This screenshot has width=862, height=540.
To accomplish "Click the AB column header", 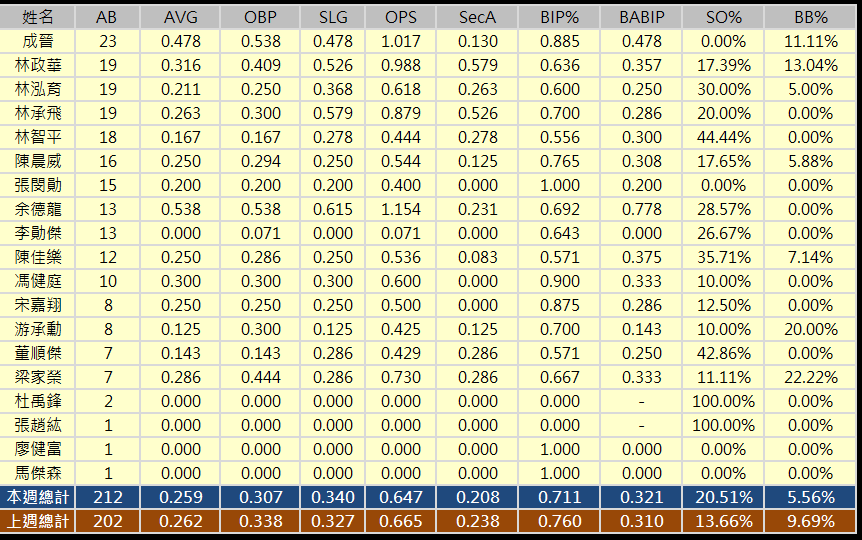I will tap(106, 17).
